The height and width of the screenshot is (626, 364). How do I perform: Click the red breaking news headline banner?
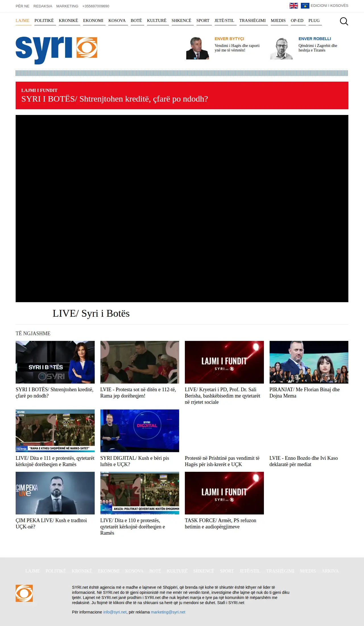pos(182,95)
